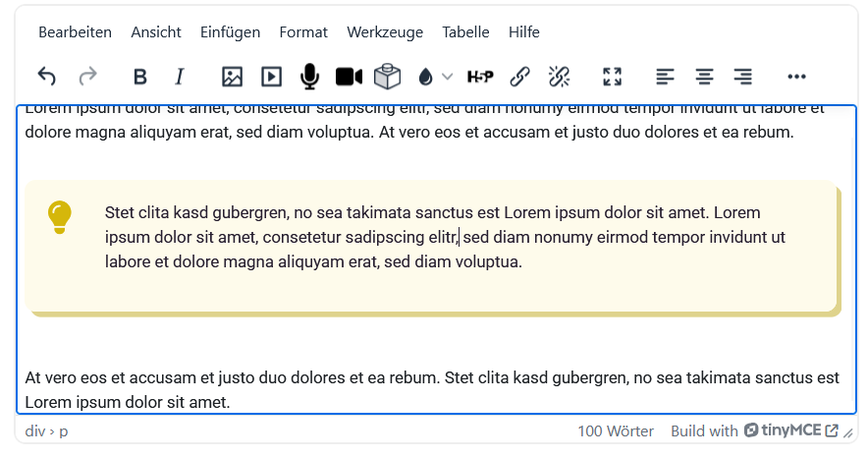This screenshot has height=458, width=868.
Task: Insert an image via toolbar
Action: pos(232,77)
